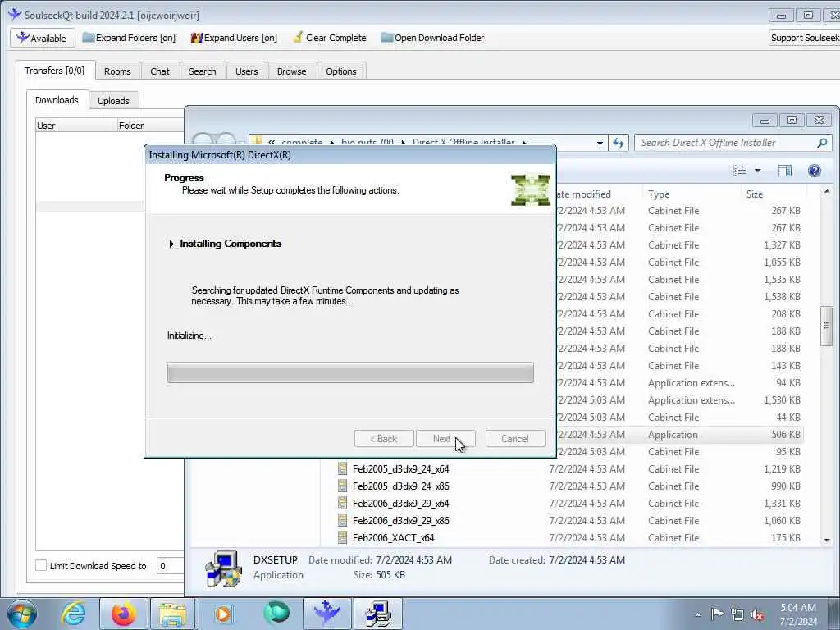
Task: Sort by the Type column header
Action: pos(692,194)
